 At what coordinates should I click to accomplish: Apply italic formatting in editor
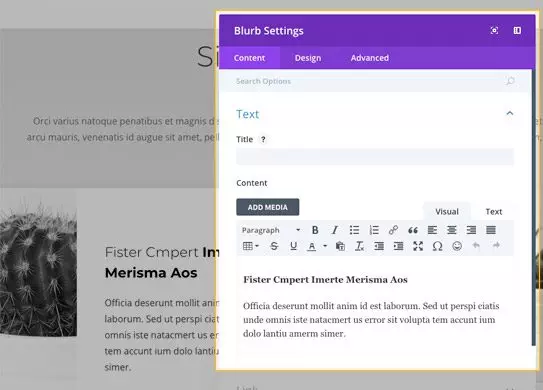click(335, 230)
